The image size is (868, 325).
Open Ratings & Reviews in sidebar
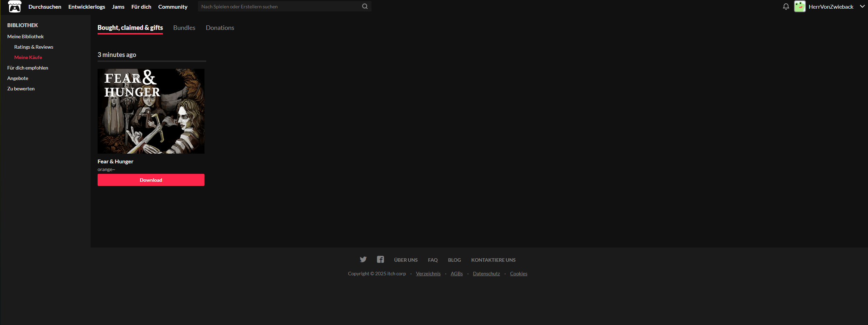click(x=34, y=47)
